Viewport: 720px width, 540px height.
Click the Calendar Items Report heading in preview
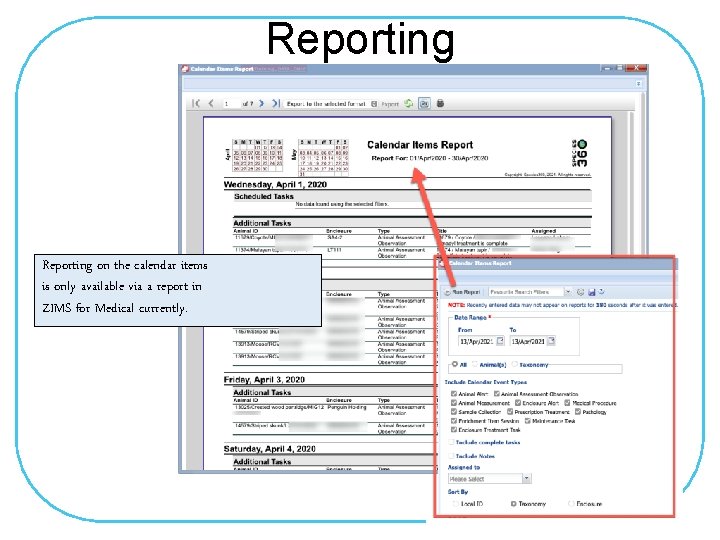click(x=420, y=145)
